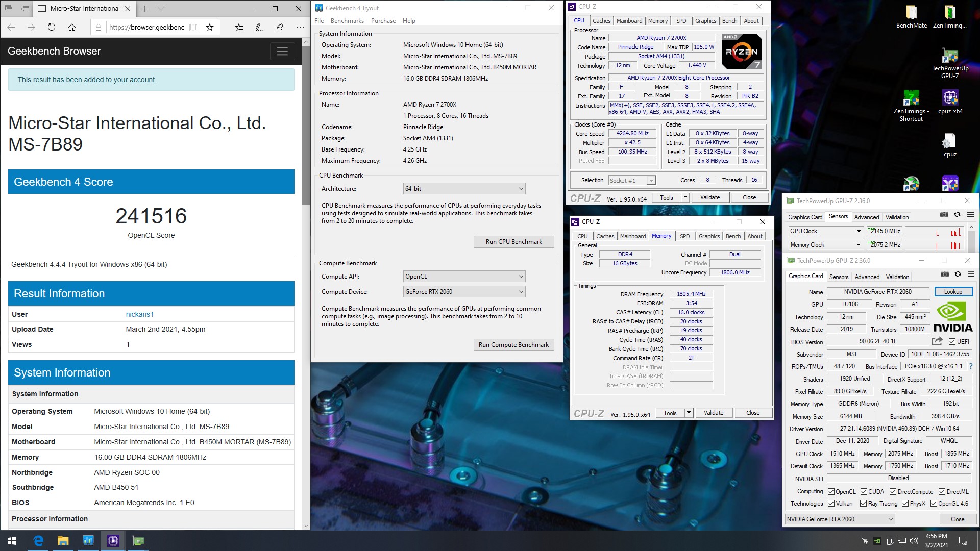Select BenchMate desktop icon
Viewport: 980px width, 551px height.
tap(911, 16)
